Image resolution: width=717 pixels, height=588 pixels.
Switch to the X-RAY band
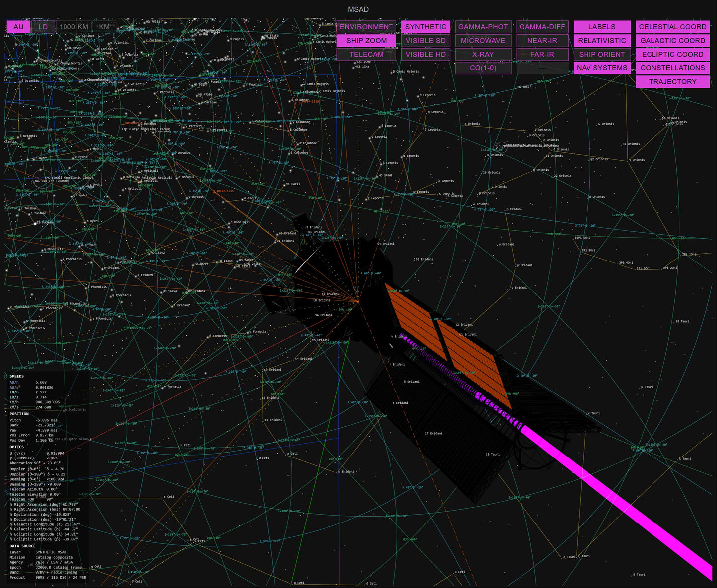click(x=483, y=55)
